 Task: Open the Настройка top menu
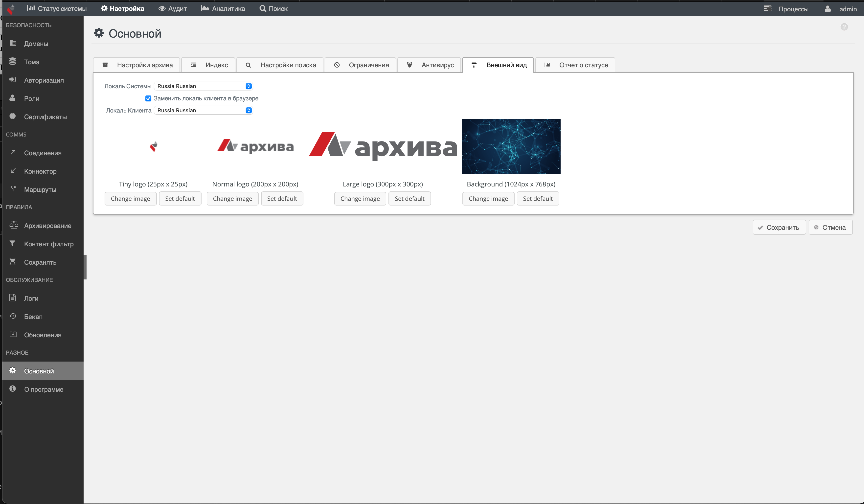(x=123, y=9)
